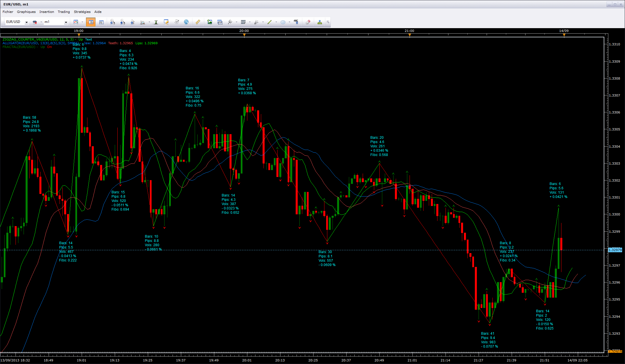625x364 pixels.
Task: Select the ABC text label tool
Action: click(296, 22)
